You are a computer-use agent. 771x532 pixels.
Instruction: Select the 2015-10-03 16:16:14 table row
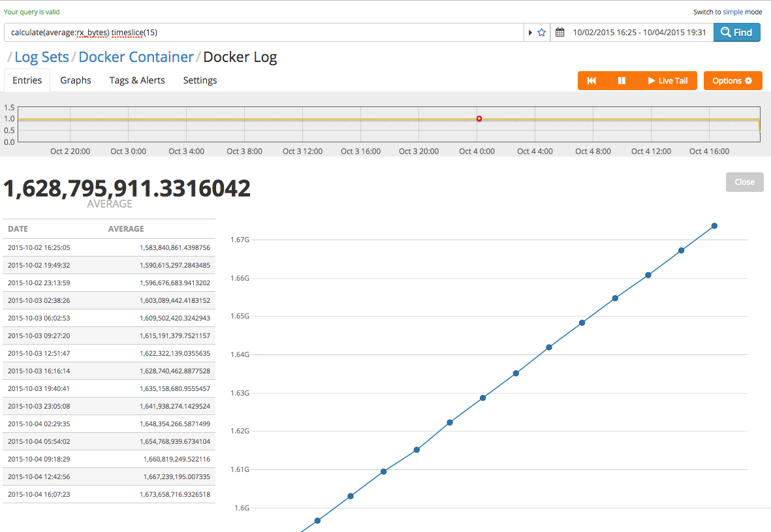(x=108, y=371)
